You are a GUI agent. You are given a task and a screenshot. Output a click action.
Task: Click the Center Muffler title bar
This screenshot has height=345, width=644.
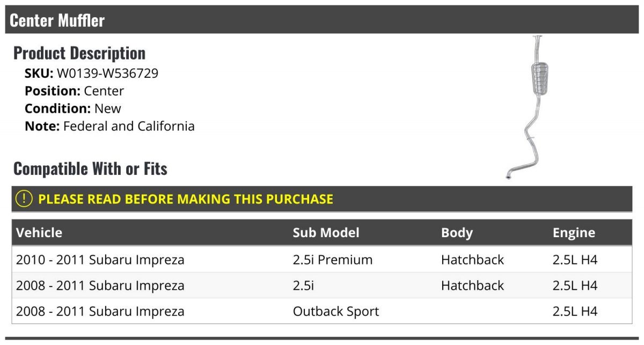coord(57,20)
